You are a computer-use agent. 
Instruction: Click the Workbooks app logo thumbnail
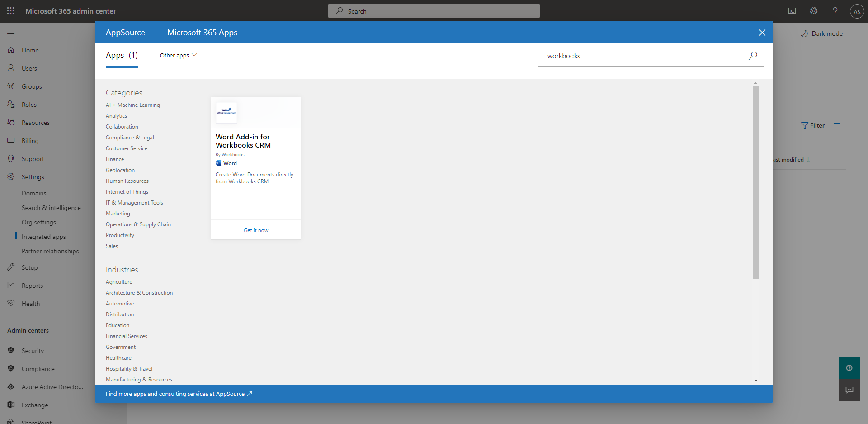(x=226, y=112)
